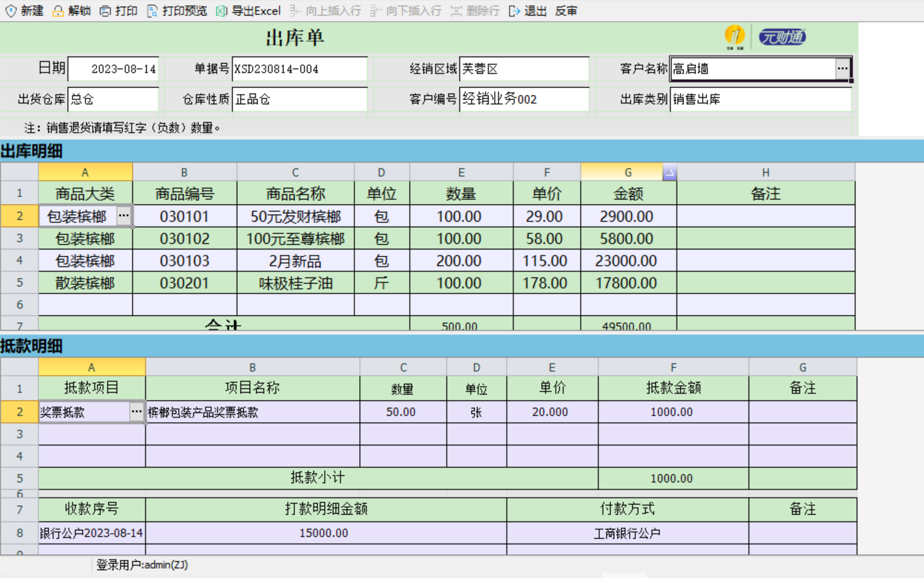The image size is (924, 578).
Task: Click the orange number-one logo icon
Action: pos(734,37)
